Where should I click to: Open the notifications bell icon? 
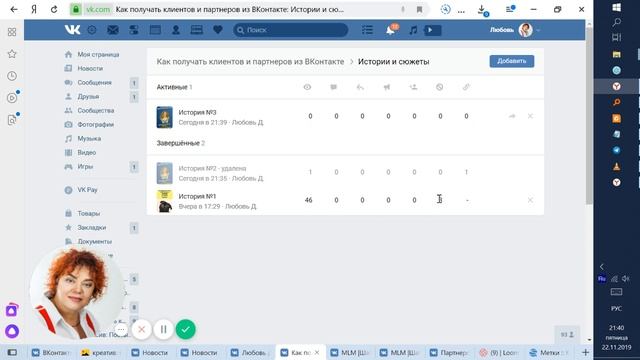click(391, 30)
